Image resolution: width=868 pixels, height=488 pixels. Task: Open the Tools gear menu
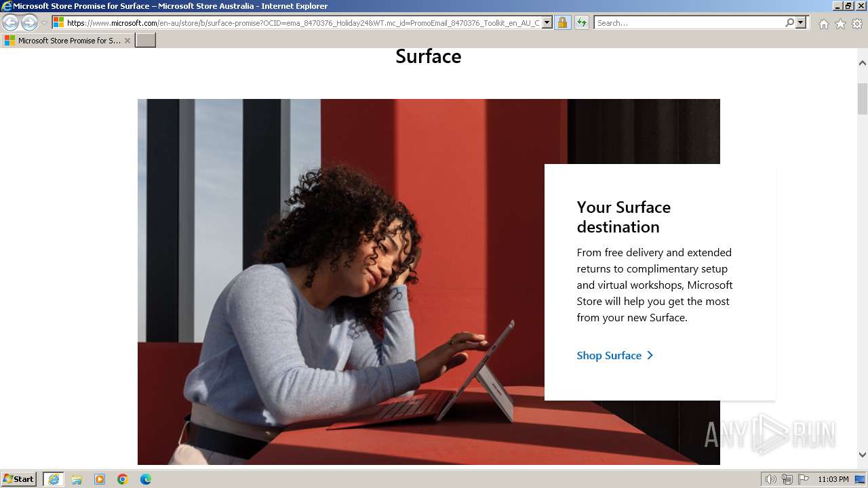[857, 24]
